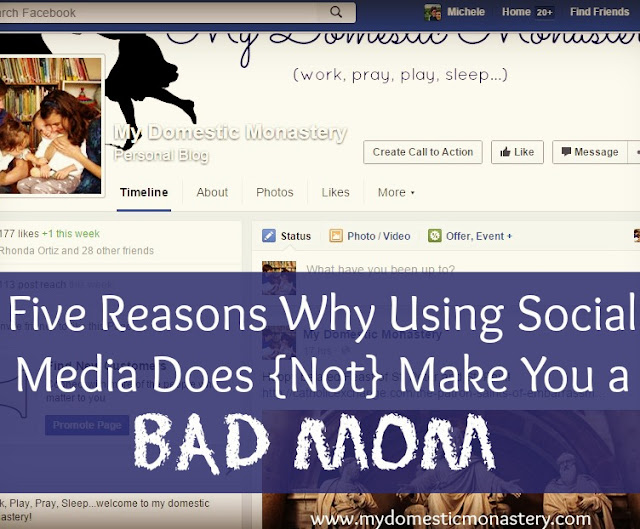Go to Home in top bar

(516, 12)
